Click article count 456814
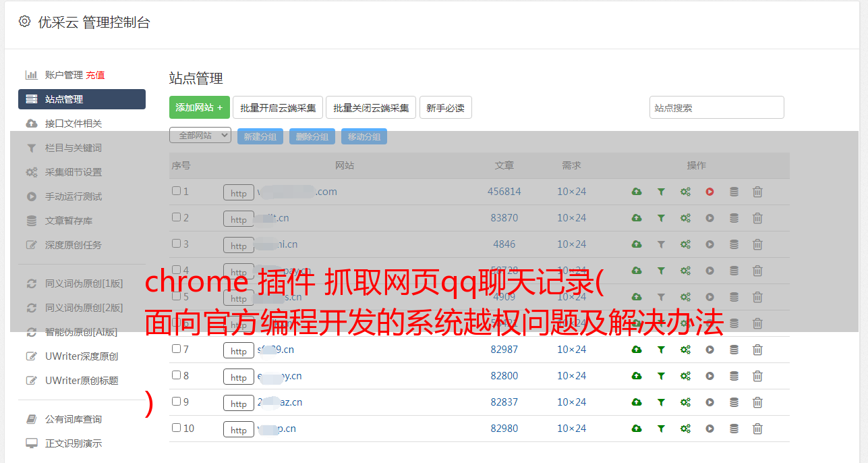The image size is (868, 463). (504, 192)
